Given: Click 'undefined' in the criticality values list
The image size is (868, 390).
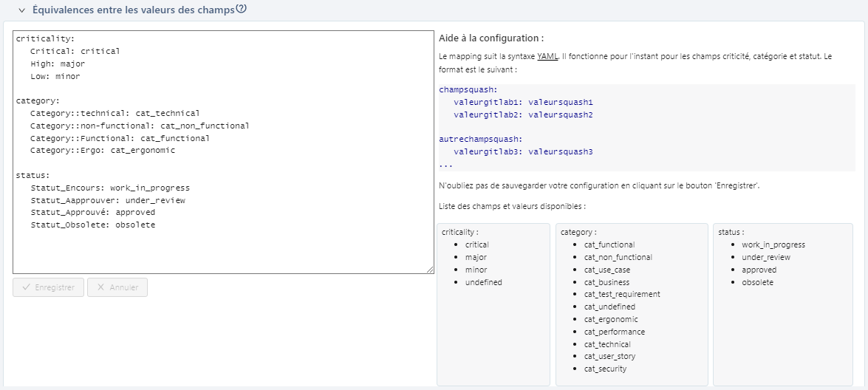Looking at the screenshot, I should tap(483, 282).
